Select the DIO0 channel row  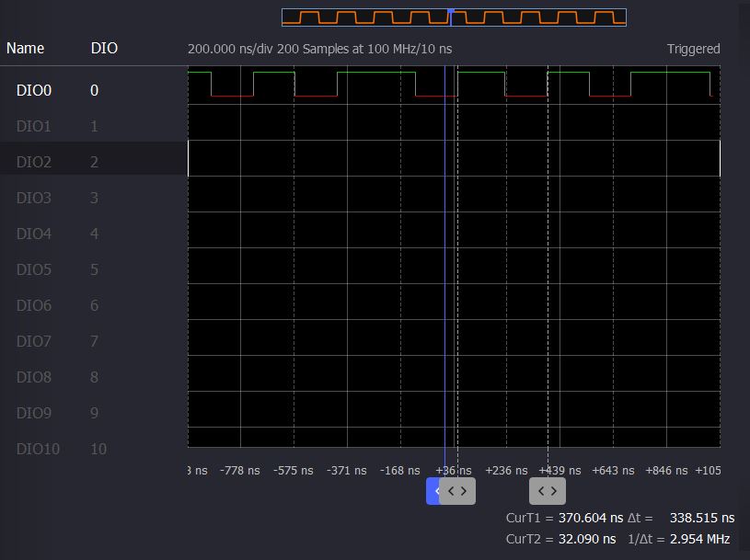[x=94, y=90]
